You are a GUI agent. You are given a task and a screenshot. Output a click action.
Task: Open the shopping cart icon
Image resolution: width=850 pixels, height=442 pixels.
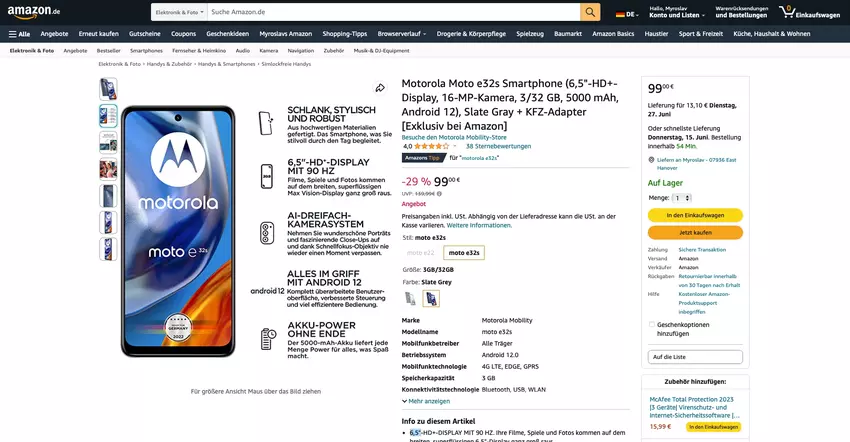(x=788, y=12)
